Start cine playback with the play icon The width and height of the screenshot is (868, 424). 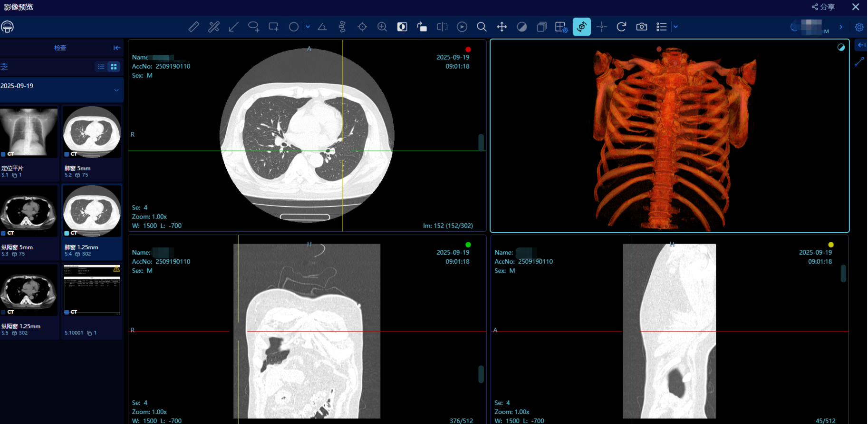point(462,27)
